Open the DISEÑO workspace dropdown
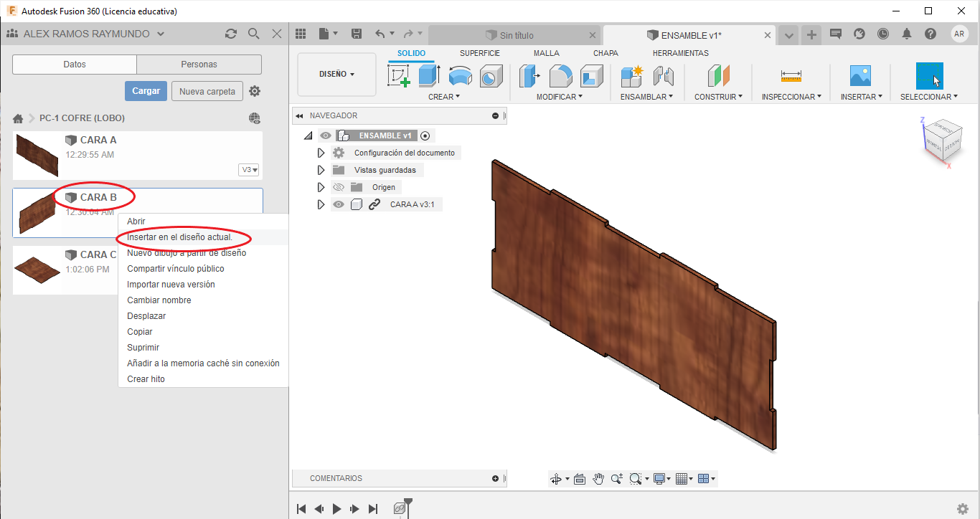This screenshot has width=980, height=519. coord(336,74)
